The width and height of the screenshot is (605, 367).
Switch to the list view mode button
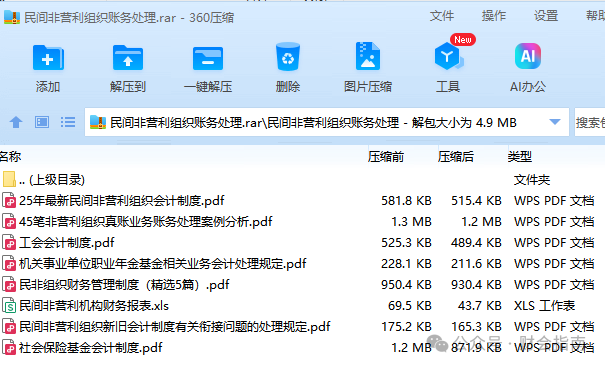pyautogui.click(x=68, y=122)
